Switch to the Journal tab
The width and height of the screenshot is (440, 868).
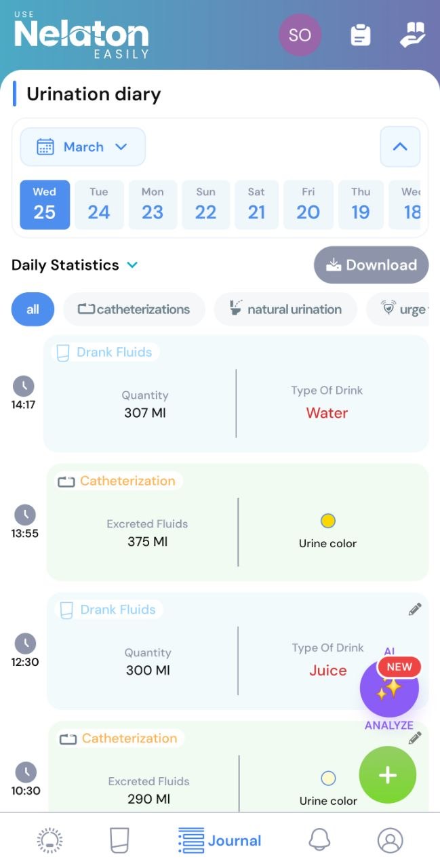pos(219,840)
